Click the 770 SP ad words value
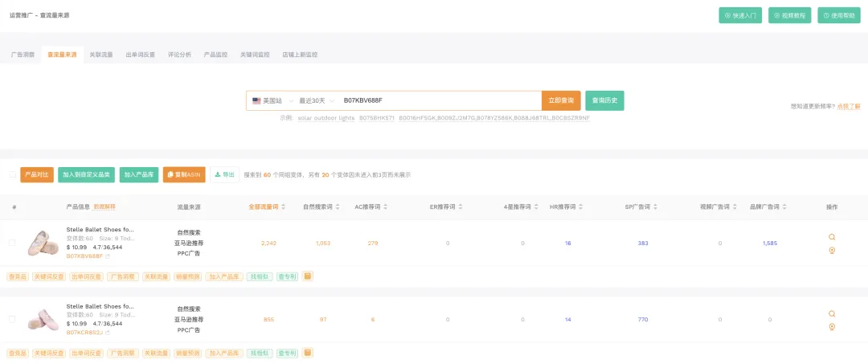 click(x=643, y=319)
